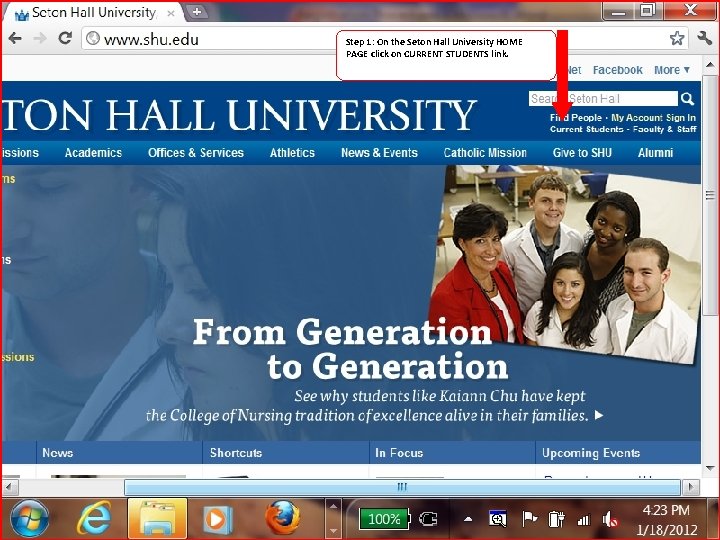The width and height of the screenshot is (720, 540).
Task: Open the Facebook link at page top
Action: (617, 70)
